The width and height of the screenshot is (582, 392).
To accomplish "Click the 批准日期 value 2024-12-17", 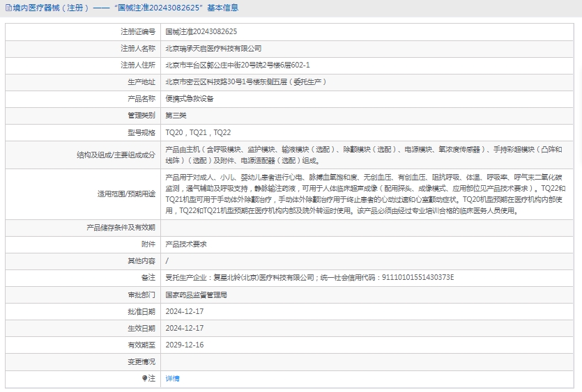I will [184, 311].
